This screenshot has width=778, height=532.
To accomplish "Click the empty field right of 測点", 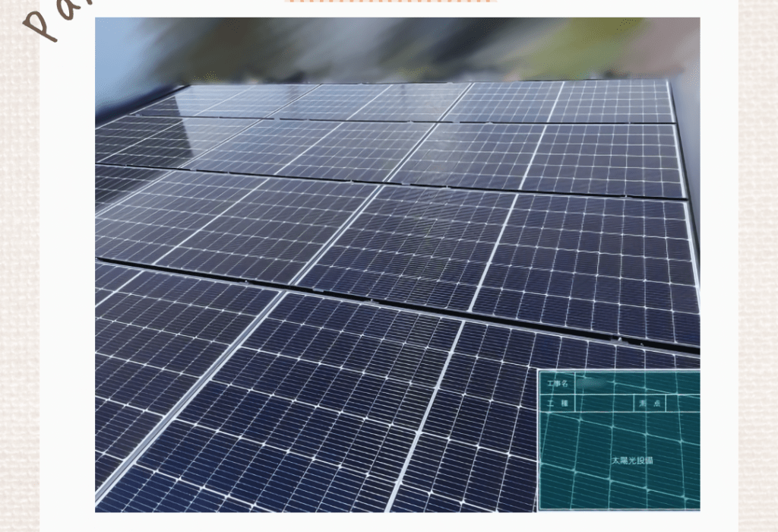I will pyautogui.click(x=682, y=404).
